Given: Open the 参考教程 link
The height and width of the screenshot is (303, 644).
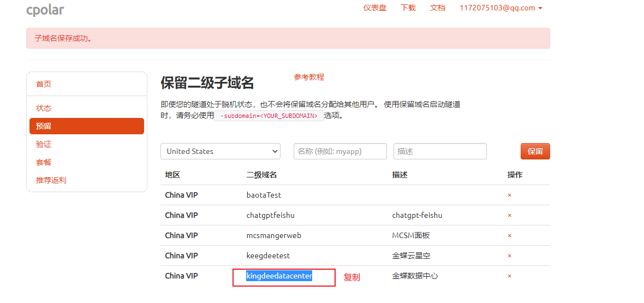Looking at the screenshot, I should [x=309, y=77].
